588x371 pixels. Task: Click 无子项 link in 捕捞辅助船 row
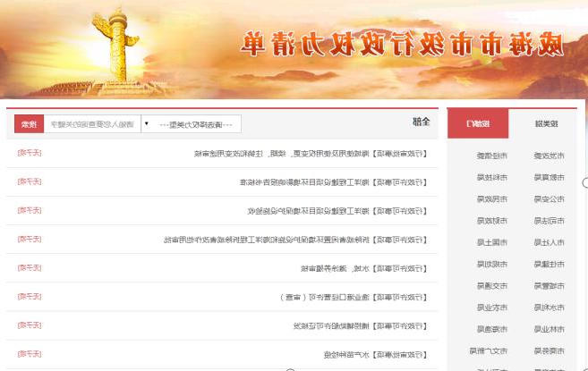30,325
